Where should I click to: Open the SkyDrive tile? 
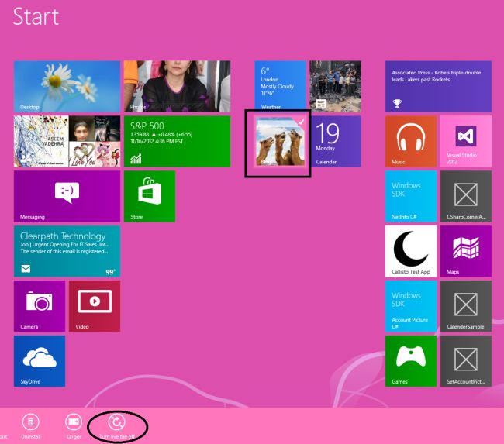click(x=40, y=361)
